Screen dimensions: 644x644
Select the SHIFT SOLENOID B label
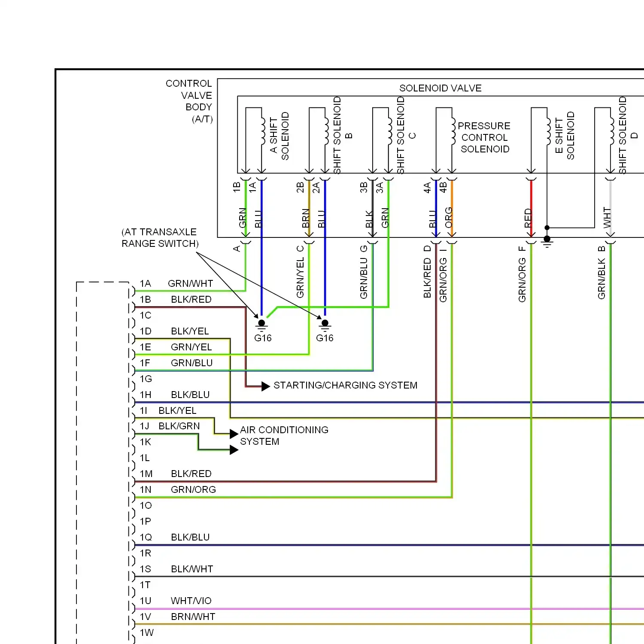tap(343, 135)
